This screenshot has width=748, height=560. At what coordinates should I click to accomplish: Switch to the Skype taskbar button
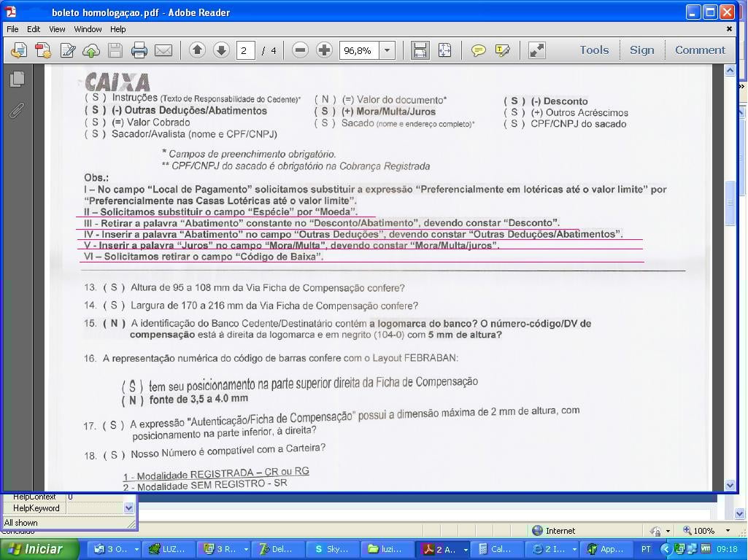click(333, 549)
